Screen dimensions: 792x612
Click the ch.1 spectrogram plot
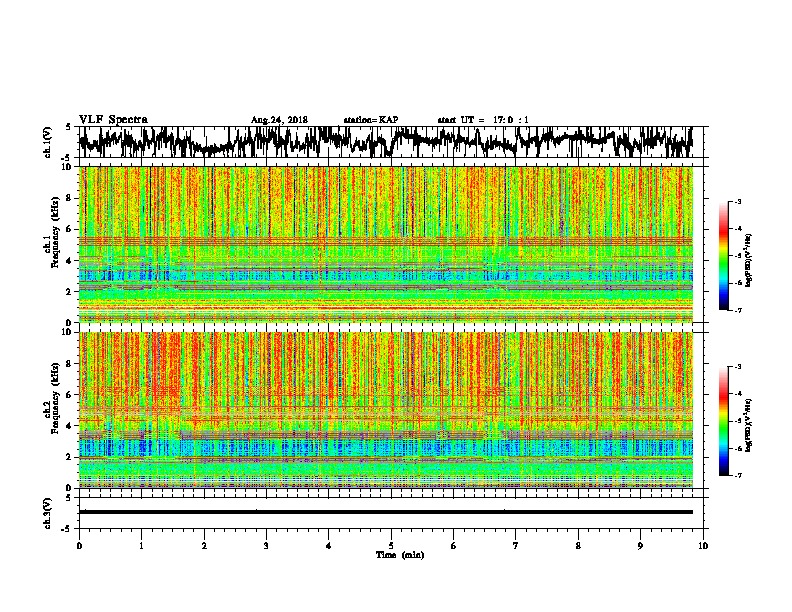(x=386, y=244)
